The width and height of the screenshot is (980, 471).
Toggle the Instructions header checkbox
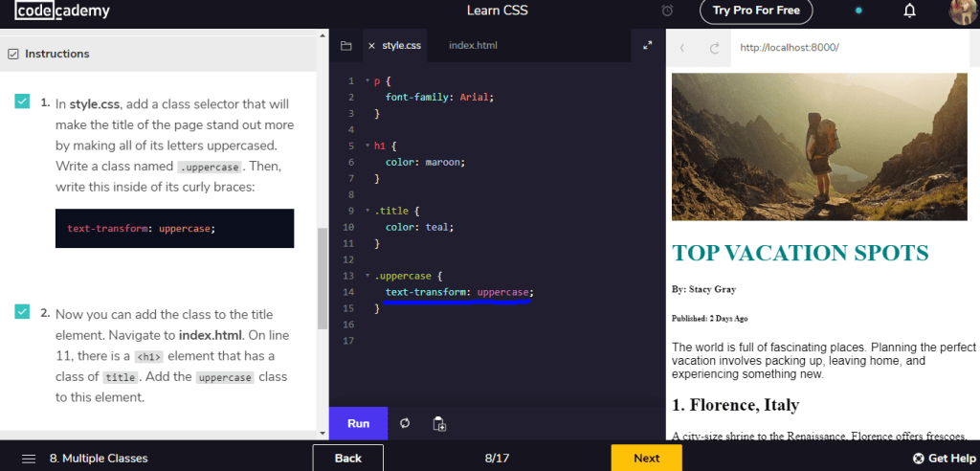pos(12,54)
